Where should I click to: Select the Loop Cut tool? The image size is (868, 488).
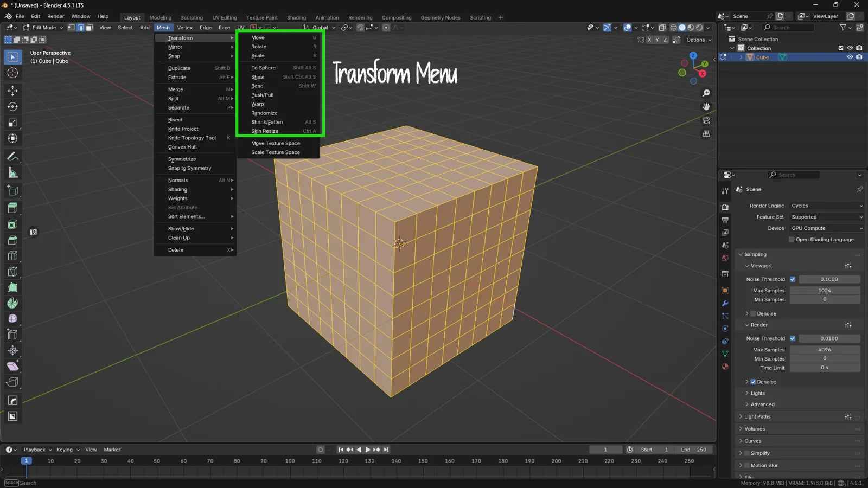[x=12, y=256]
